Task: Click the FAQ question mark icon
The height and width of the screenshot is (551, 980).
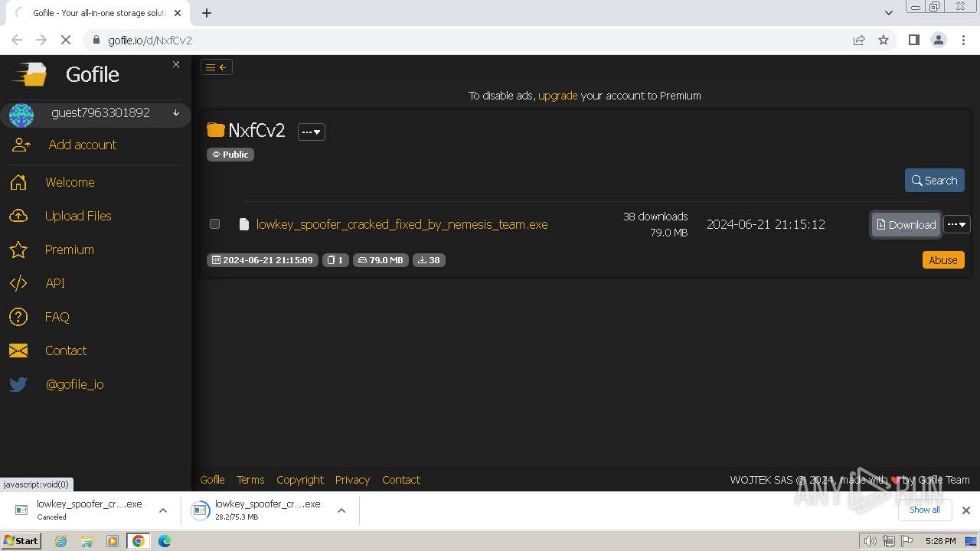Action: 18,317
